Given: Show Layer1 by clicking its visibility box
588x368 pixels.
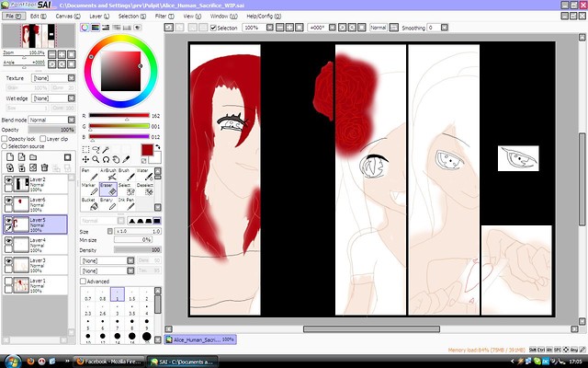Looking at the screenshot, I should pyautogui.click(x=8, y=282).
